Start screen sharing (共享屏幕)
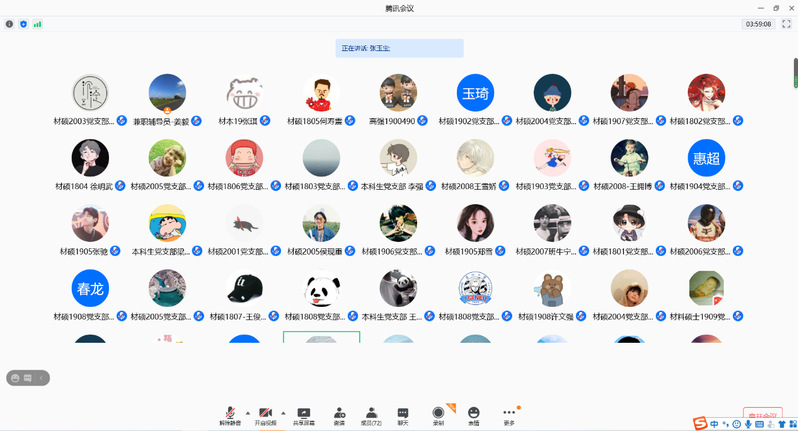Viewport: 798px width, 431px height. tap(303, 414)
